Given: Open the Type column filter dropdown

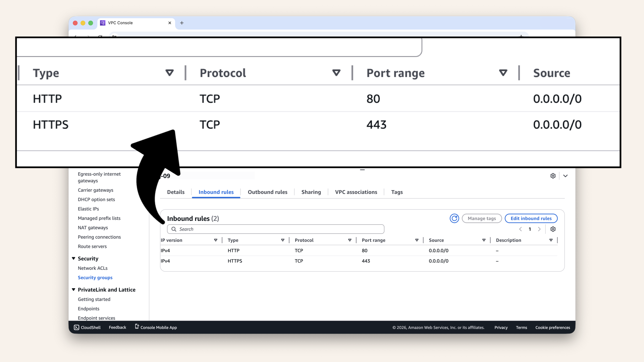Looking at the screenshot, I should (283, 240).
